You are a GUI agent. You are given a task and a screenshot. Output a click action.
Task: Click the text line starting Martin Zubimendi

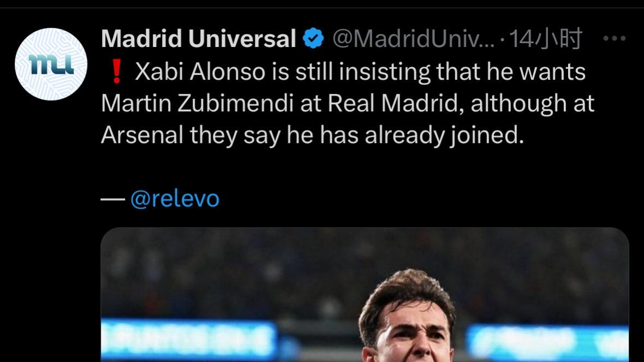point(348,103)
